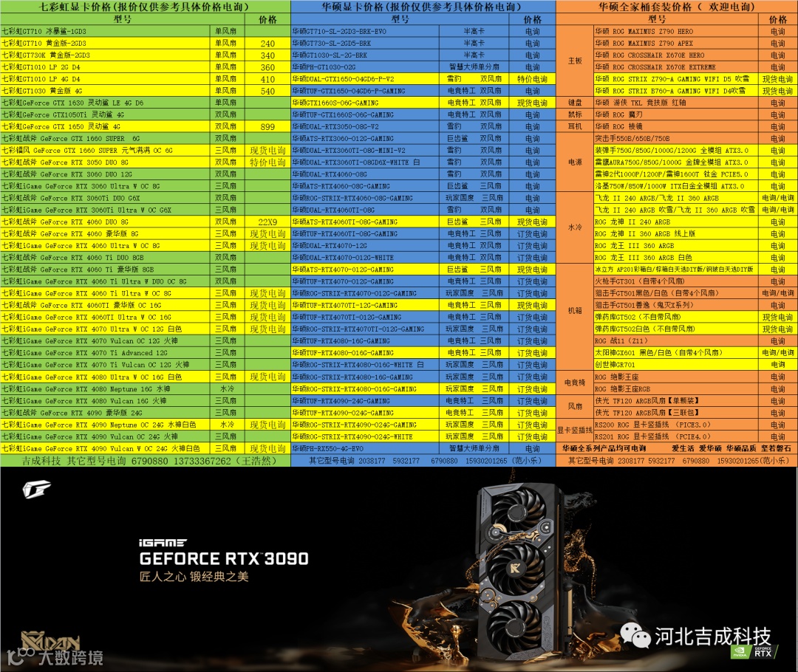Image resolution: width=798 pixels, height=672 pixels.
Task: Click 智慧大师单分扇 in the PH-GT1030 row
Action: click(474, 67)
